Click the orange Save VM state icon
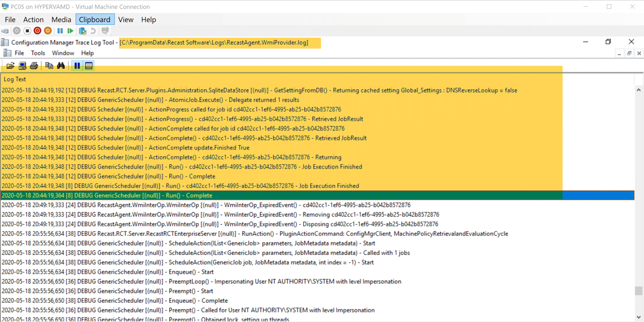The height and width of the screenshot is (322, 644). 48,31
